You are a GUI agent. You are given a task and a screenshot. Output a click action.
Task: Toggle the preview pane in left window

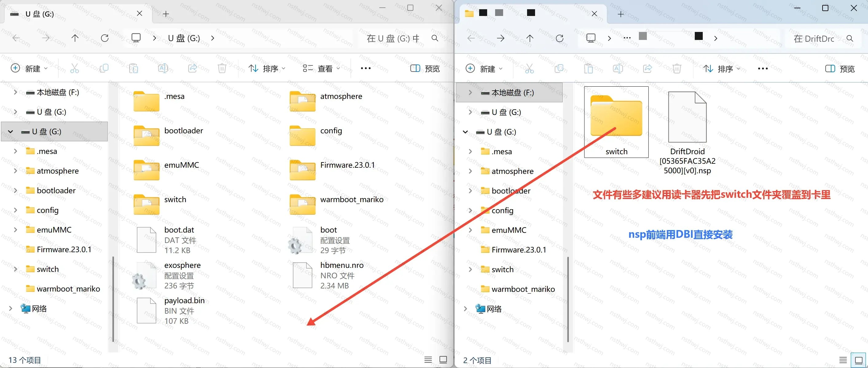click(x=425, y=69)
